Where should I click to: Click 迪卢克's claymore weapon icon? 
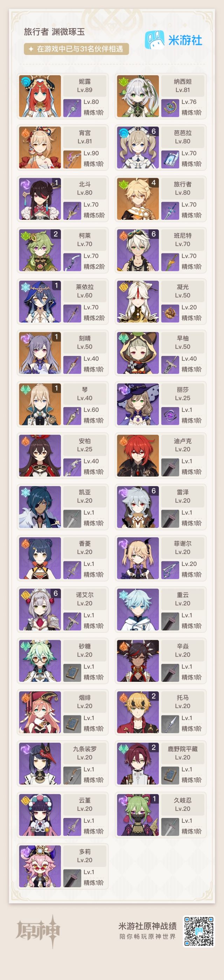170,467
